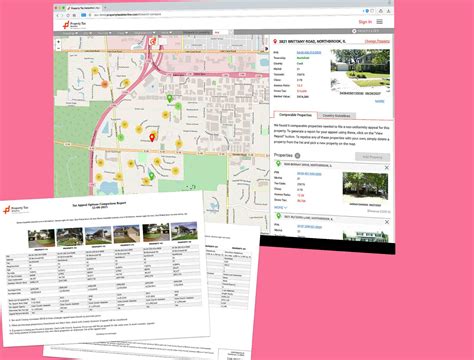Viewport: 474px width, 360px height.
Task: Click the text field in the gray filter bar
Action: [221, 32]
